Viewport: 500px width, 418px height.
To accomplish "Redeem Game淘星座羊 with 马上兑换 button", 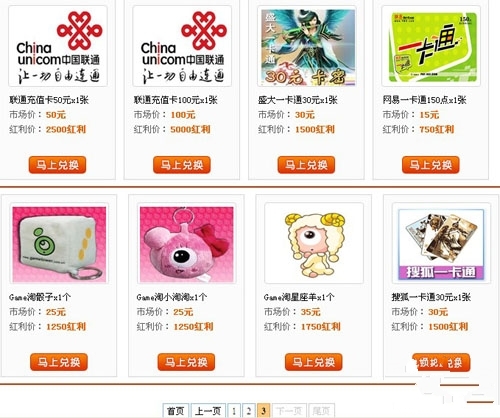I will tap(313, 362).
